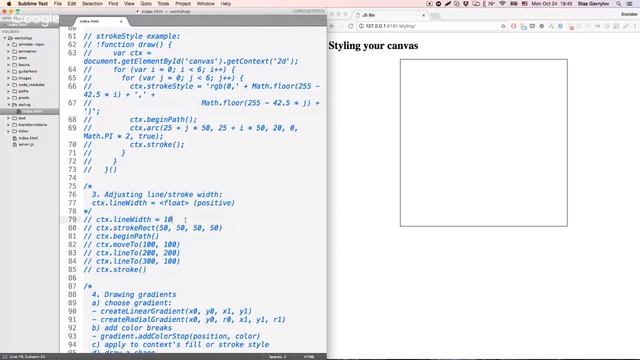Expand the transformations folder
This screenshot has width=640, height=360.
pos(9,125)
